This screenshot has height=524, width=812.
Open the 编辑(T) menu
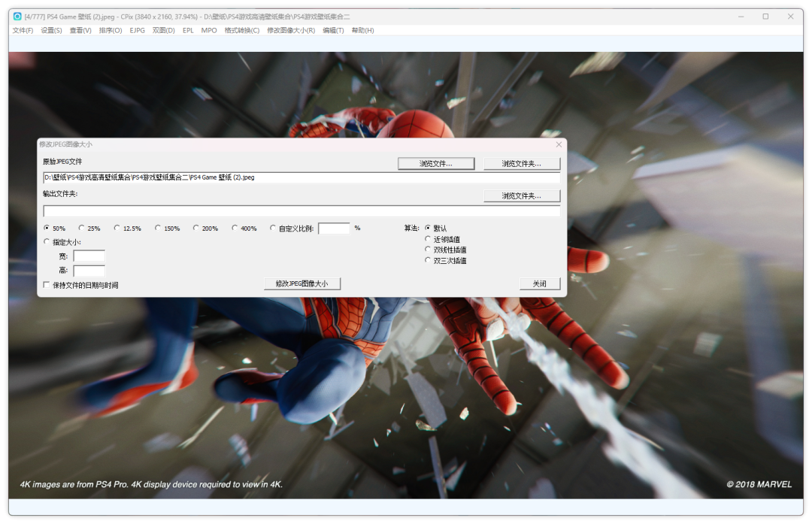333,31
